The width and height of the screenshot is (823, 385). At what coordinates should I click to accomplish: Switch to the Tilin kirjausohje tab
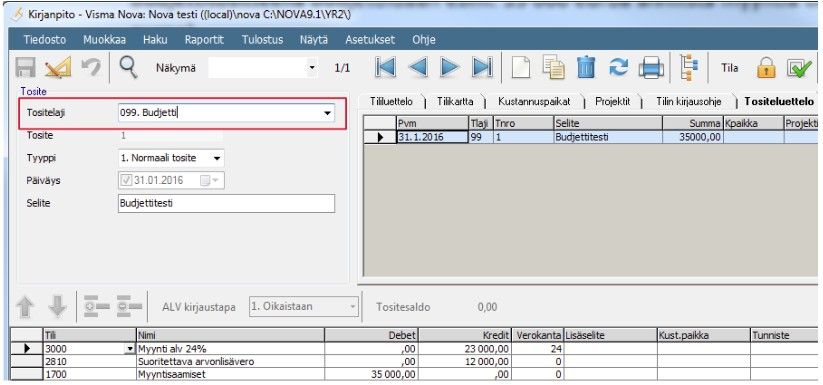pos(688,102)
